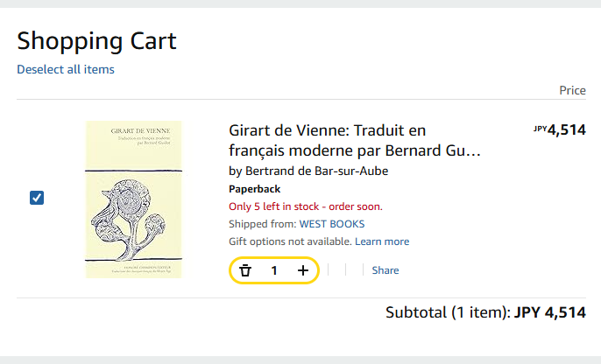The height and width of the screenshot is (364, 601).
Task: Click the quantity number 1 field
Action: [x=274, y=271]
